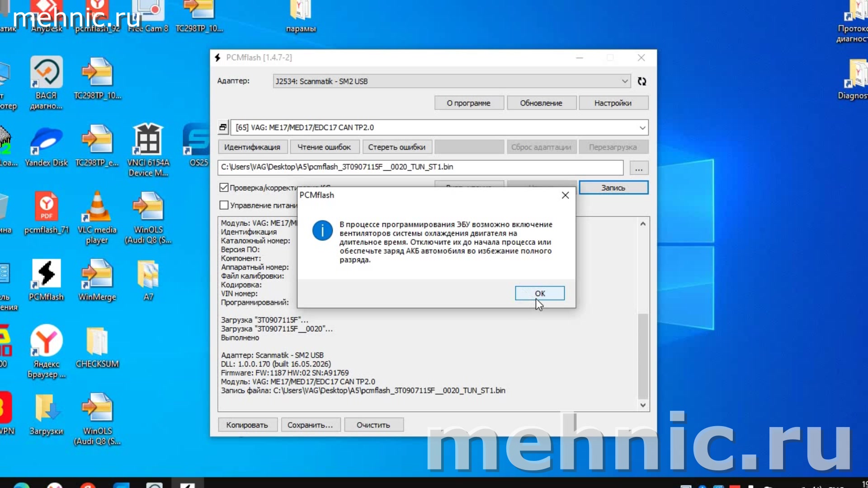Click Стереть ошибки button
Screen dimensions: 868x488
(397, 147)
